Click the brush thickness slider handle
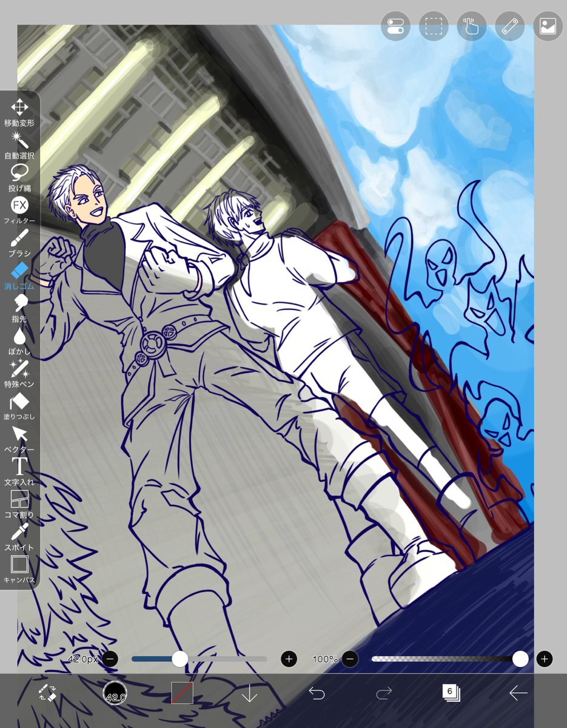 point(179,659)
